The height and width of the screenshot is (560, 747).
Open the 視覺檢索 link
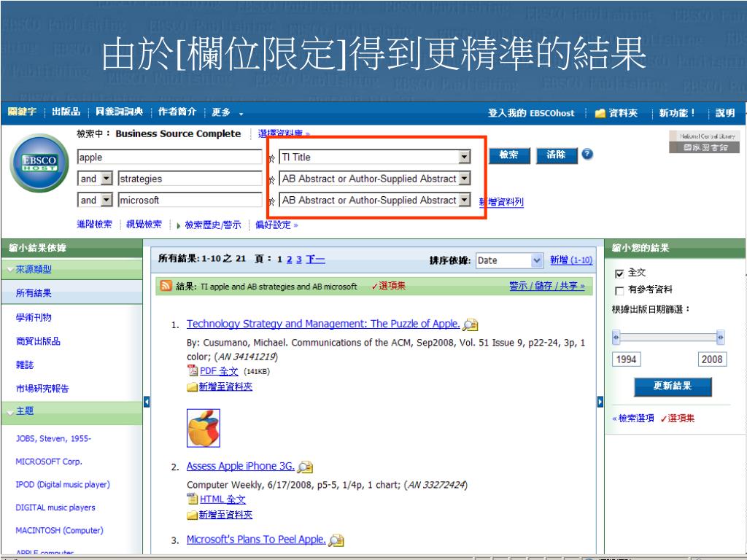coord(144,225)
